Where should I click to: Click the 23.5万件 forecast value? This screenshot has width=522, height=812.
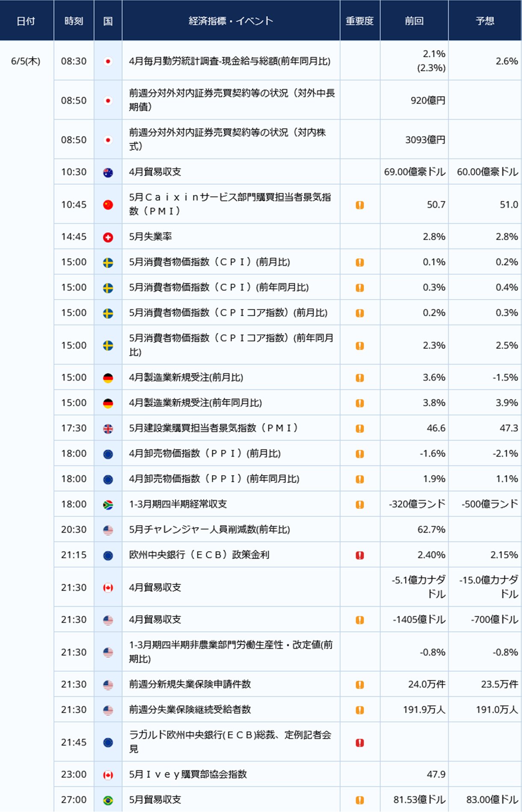(499, 684)
